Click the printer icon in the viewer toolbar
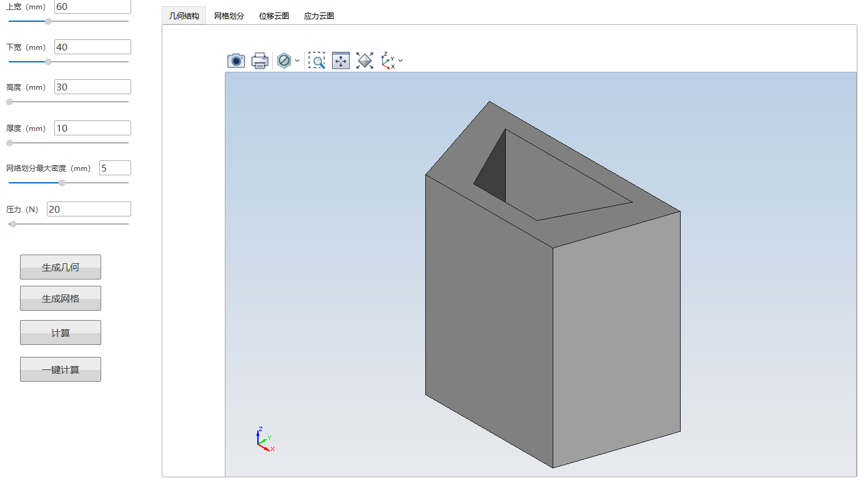This screenshot has width=868, height=501. 260,61
